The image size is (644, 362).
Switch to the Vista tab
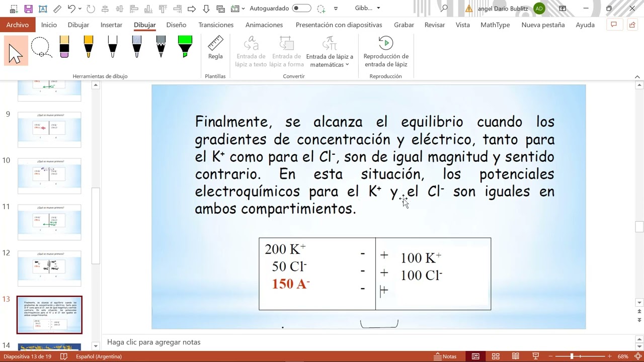pyautogui.click(x=463, y=25)
